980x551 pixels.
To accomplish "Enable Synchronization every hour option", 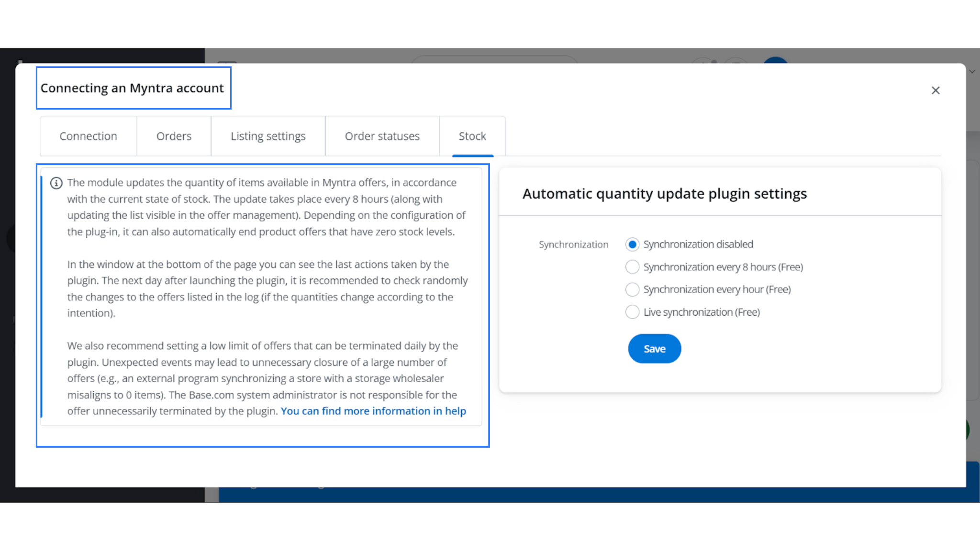I will click(632, 289).
